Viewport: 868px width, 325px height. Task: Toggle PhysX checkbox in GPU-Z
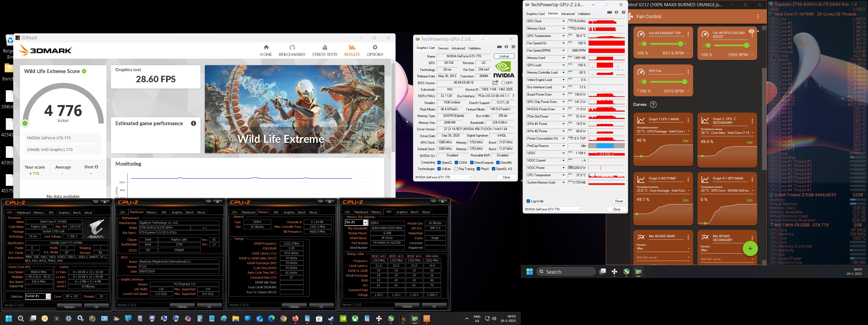click(478, 169)
